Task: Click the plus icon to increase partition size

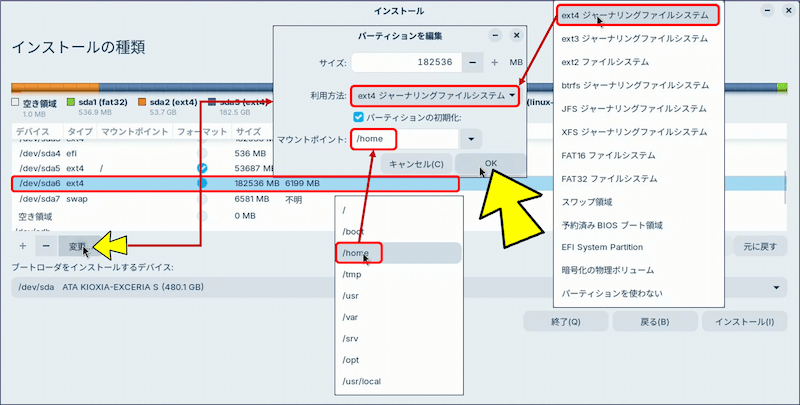Action: (494, 63)
